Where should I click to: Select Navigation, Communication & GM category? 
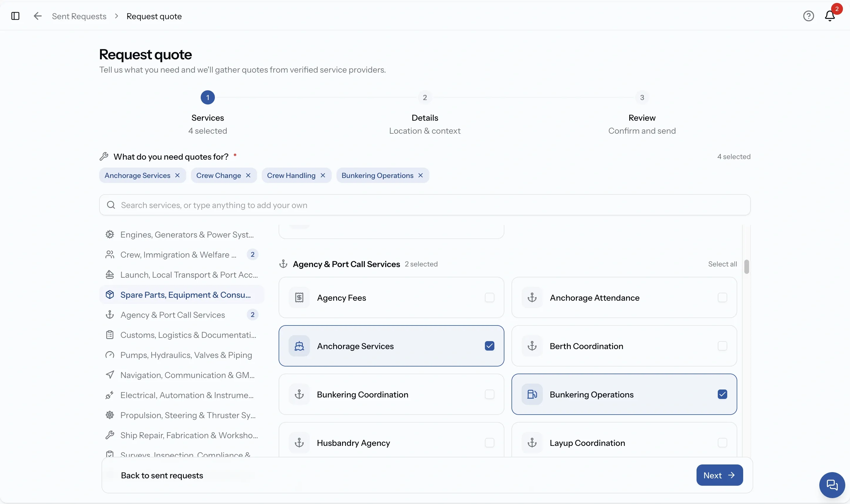click(x=182, y=375)
